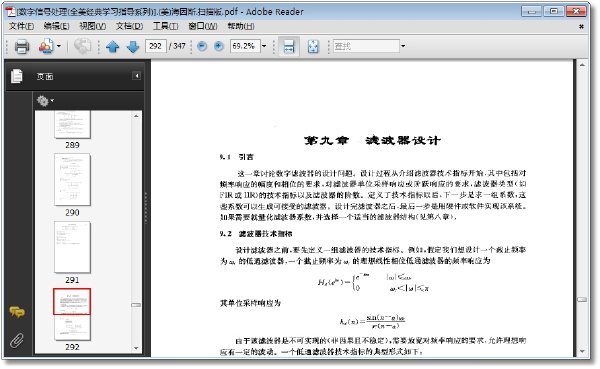Click the Pages panel icon in sidebar
This screenshot has height=369, width=600.
(x=17, y=76)
